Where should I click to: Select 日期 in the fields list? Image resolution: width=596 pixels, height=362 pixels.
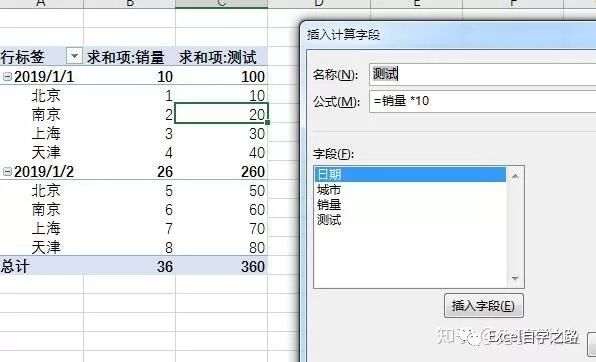[x=410, y=175]
